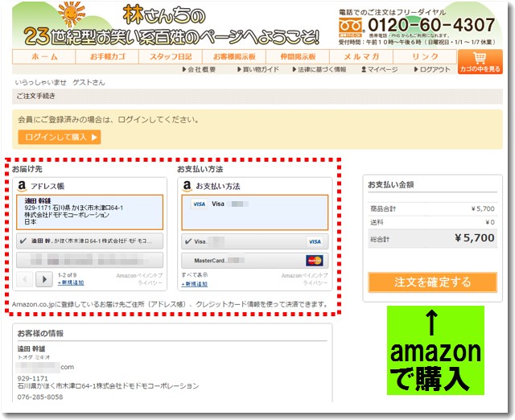Open the 仲間掲示板 menu tab
Image resolution: width=515 pixels, height=420 pixels.
point(298,56)
